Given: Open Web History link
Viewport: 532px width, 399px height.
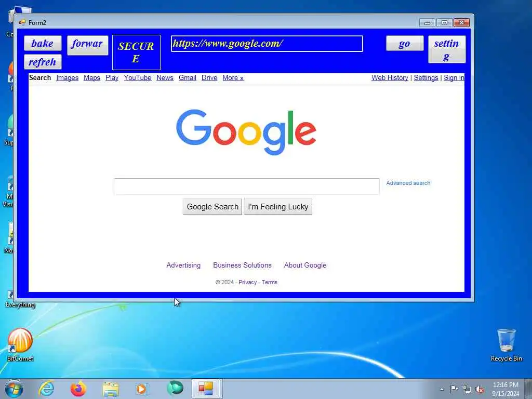Looking at the screenshot, I should [390, 78].
